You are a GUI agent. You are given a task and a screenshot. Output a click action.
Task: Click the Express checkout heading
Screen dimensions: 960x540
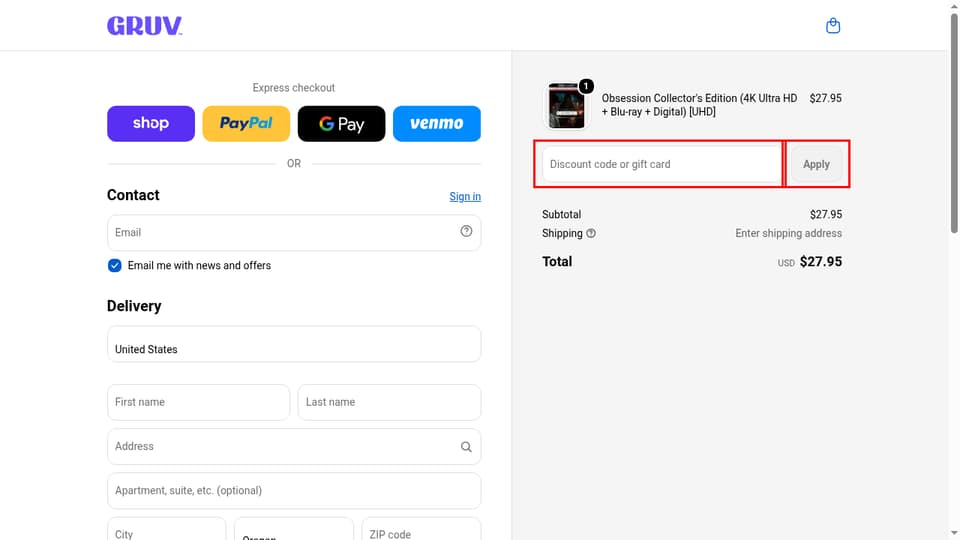point(294,88)
